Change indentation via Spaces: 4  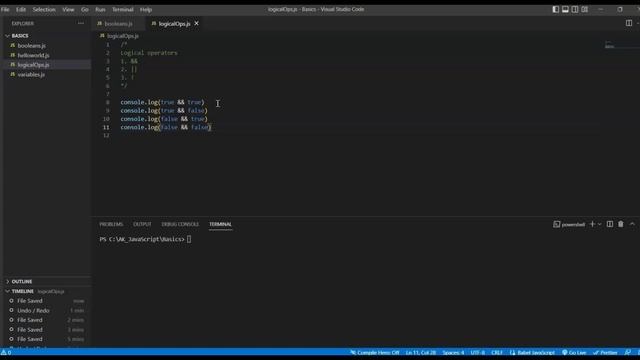[x=453, y=353]
